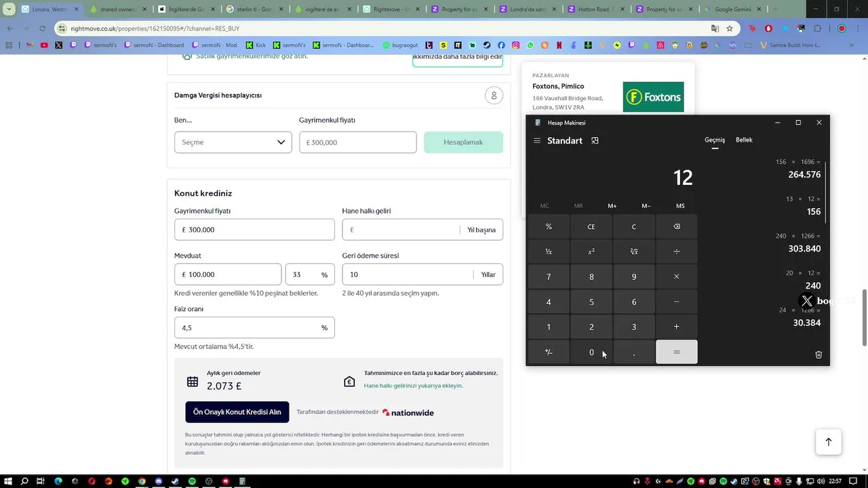The width and height of the screenshot is (868, 488).
Task: Click the Mevduat £ 100.000 field
Action: point(228,274)
